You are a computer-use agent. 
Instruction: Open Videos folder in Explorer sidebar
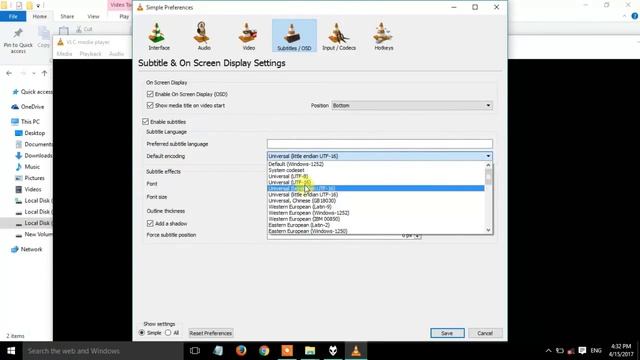(28, 189)
